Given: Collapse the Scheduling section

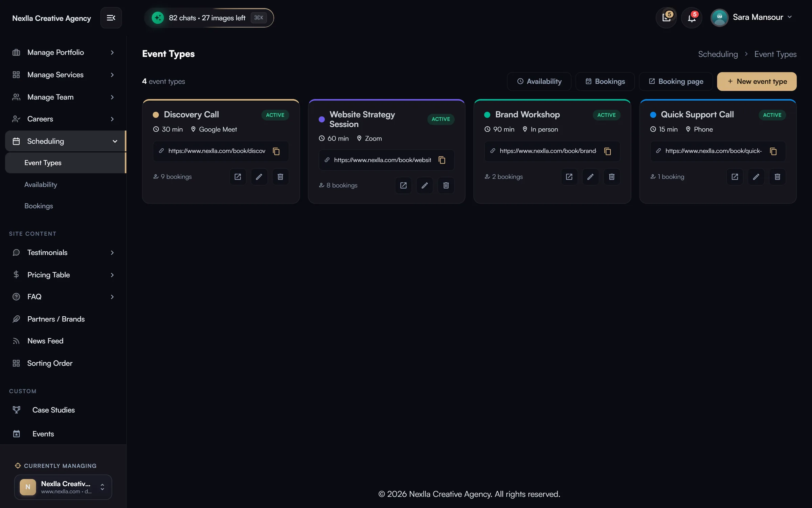Looking at the screenshot, I should coord(65,141).
